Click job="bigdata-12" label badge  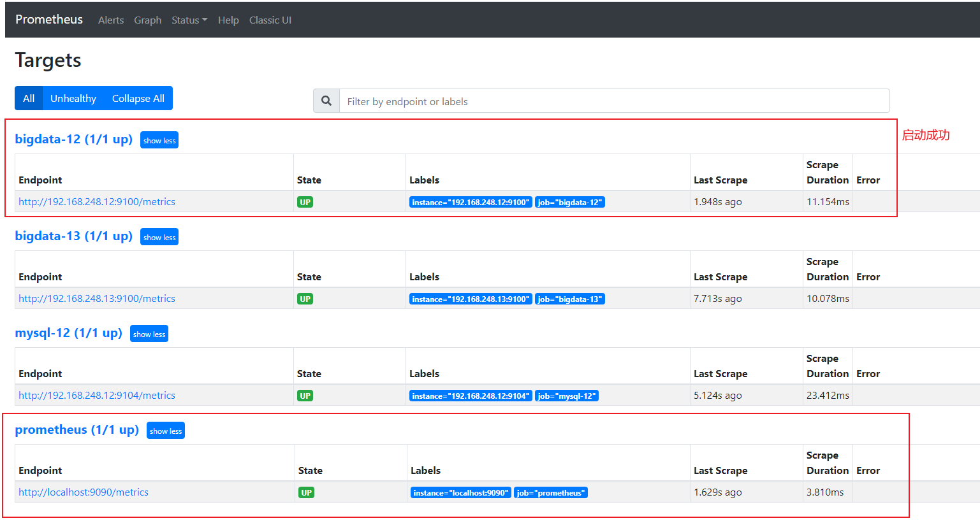[570, 202]
